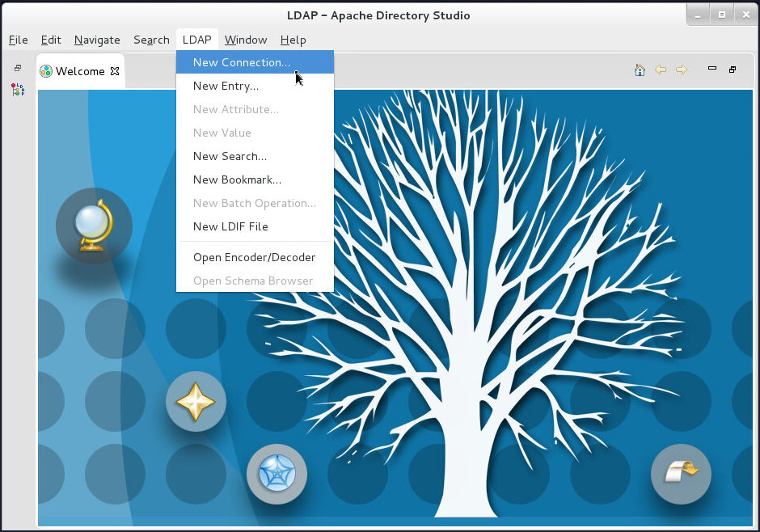The width and height of the screenshot is (760, 532).
Task: Restore the Welcome view panel size
Action: [733, 70]
